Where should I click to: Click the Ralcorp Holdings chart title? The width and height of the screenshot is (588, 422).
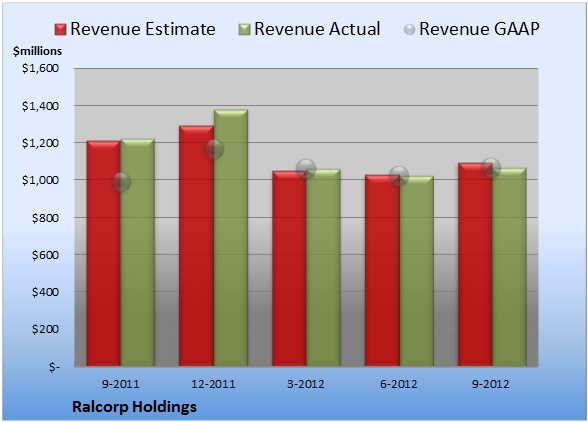[x=134, y=407]
